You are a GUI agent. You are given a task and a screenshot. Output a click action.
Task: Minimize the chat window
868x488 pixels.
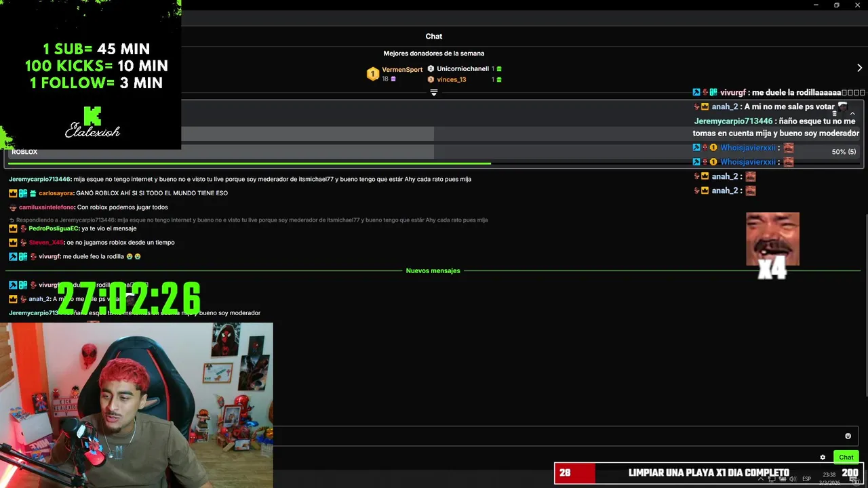pos(816,5)
